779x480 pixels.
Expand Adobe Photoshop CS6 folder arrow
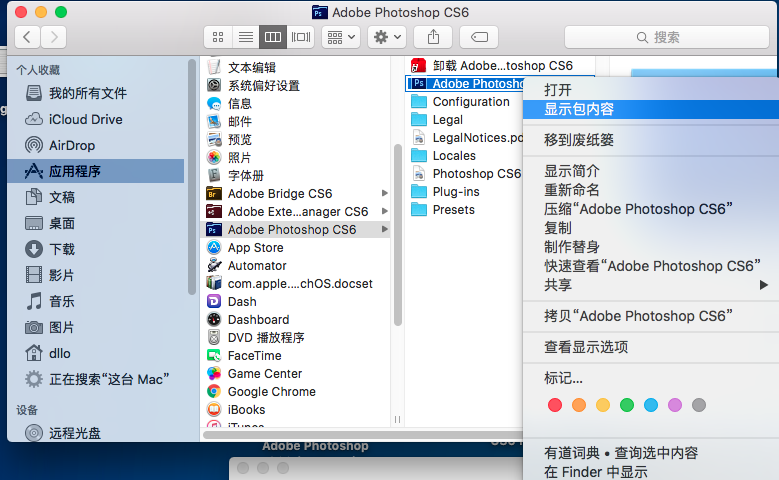click(385, 229)
